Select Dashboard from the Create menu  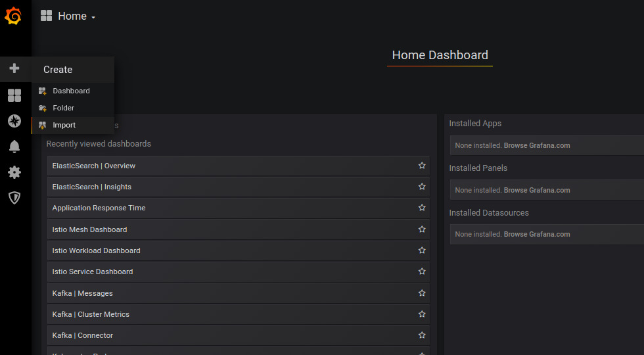point(71,91)
